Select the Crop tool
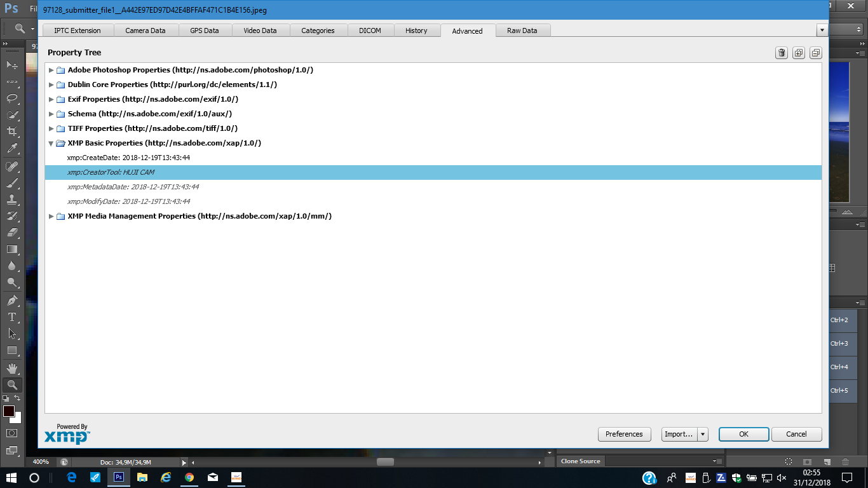 click(12, 132)
